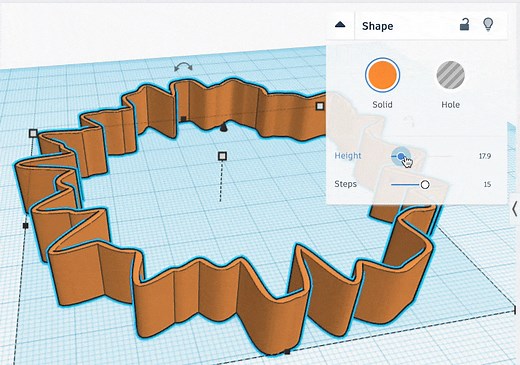The width and height of the screenshot is (520, 365).
Task: Click the white height handle above shape center
Action: click(x=223, y=156)
